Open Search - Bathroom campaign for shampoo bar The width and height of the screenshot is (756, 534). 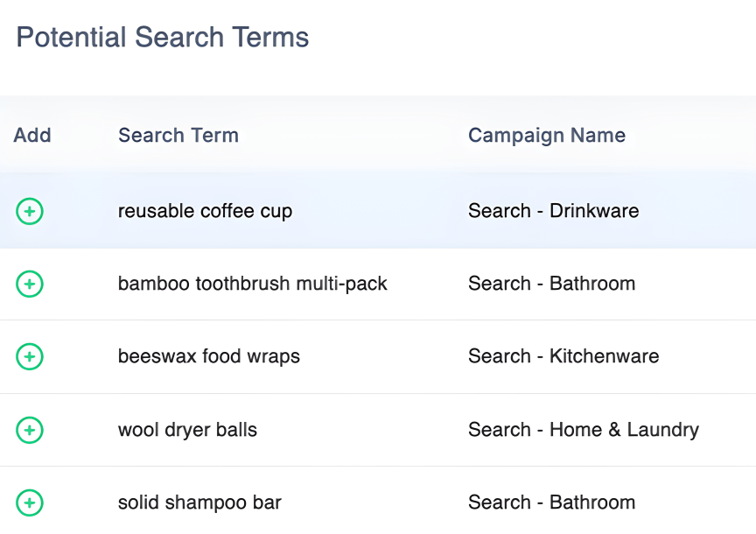click(551, 502)
